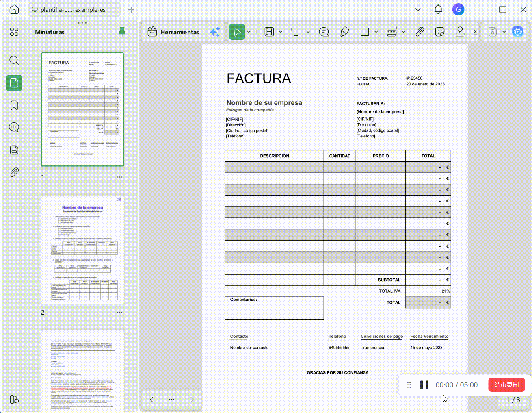Go to the home screen
Screen dimensions: 532x413
point(14,9)
